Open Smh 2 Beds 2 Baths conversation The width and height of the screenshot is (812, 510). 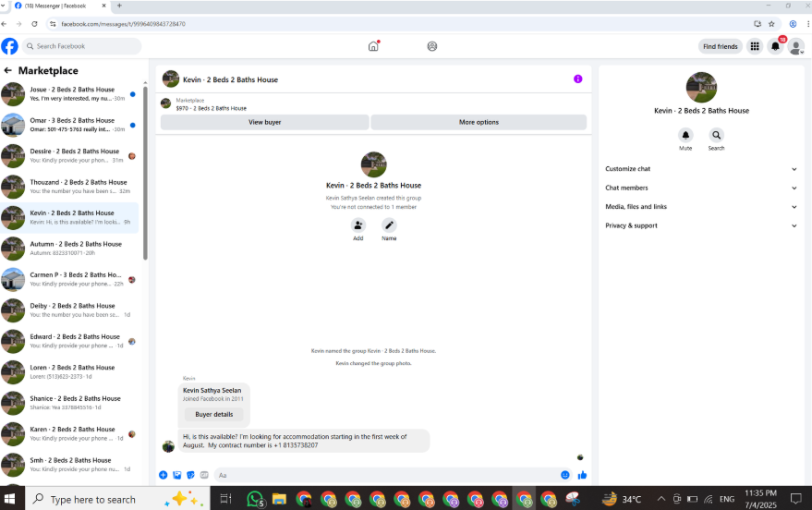69,465
